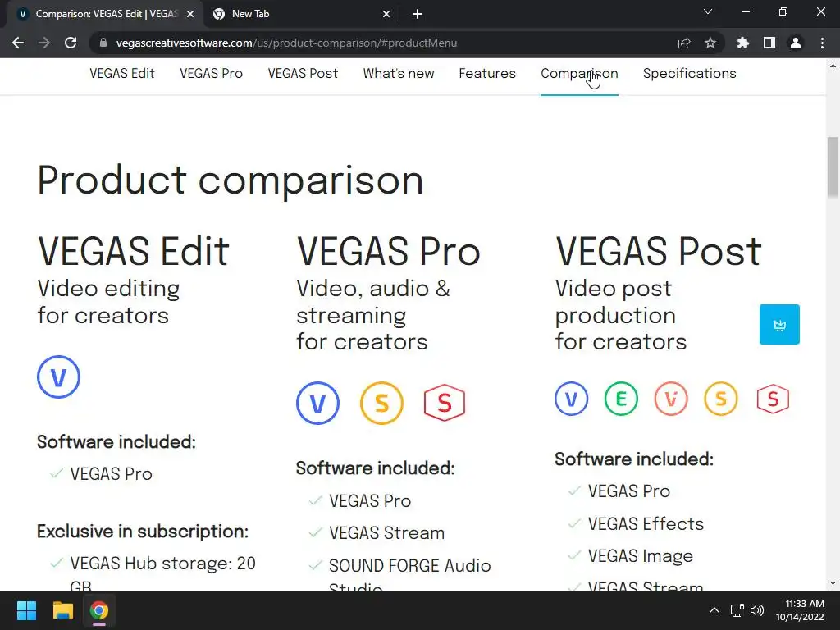Viewport: 840px width, 630px height.
Task: Open the Chrome profile avatar icon
Action: coord(796,43)
